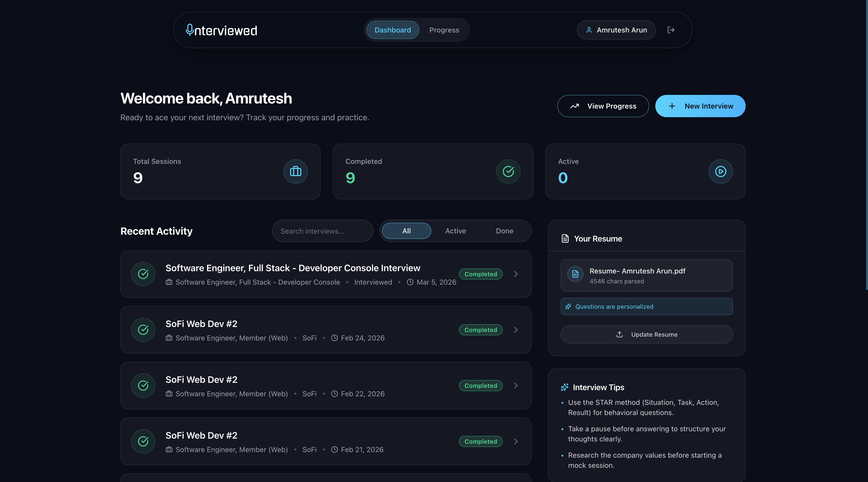Viewport: 868px width, 482px height.
Task: Click check icon on Feb 24 SoFi interview
Action: point(143,330)
